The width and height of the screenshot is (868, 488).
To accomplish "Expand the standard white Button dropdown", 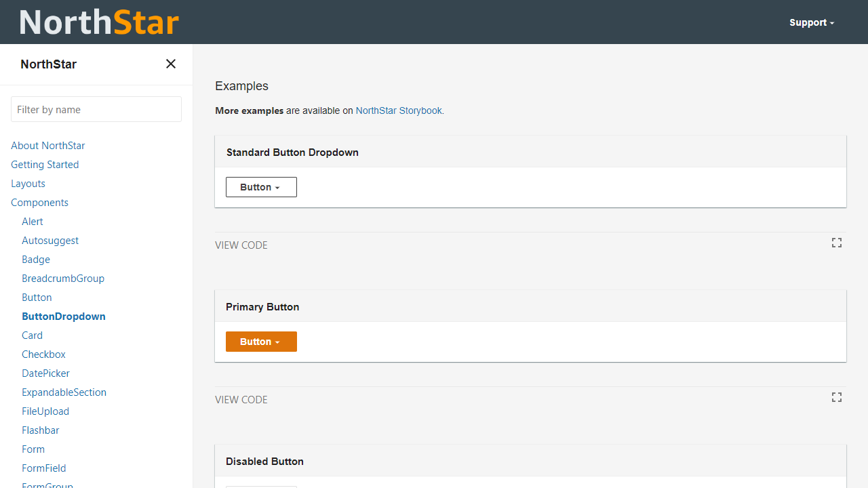I will (261, 187).
